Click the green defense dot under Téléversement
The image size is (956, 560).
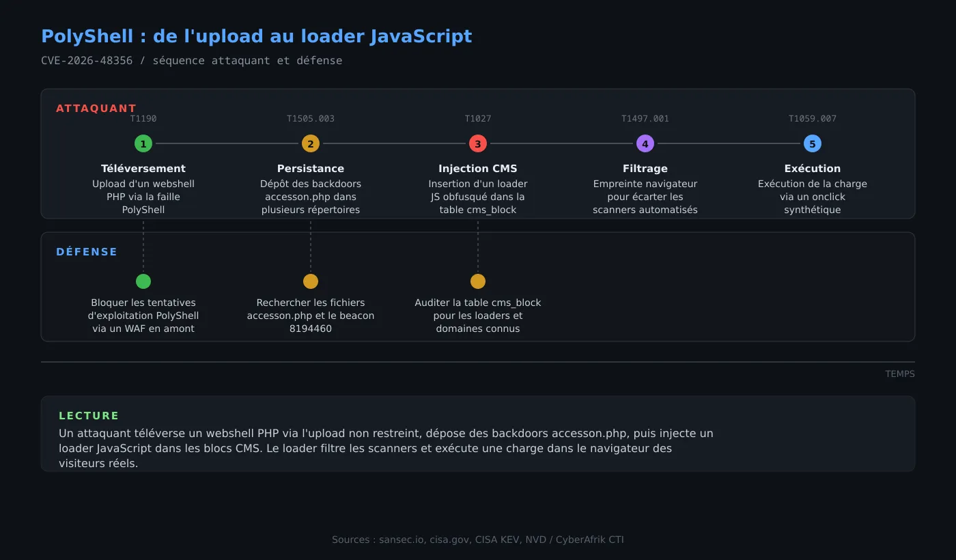[143, 281]
